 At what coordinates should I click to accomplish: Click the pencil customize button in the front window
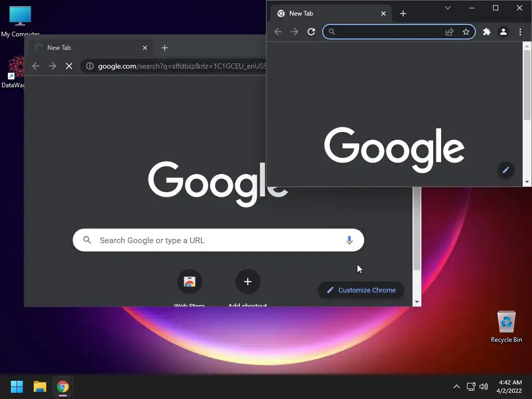pyautogui.click(x=506, y=170)
